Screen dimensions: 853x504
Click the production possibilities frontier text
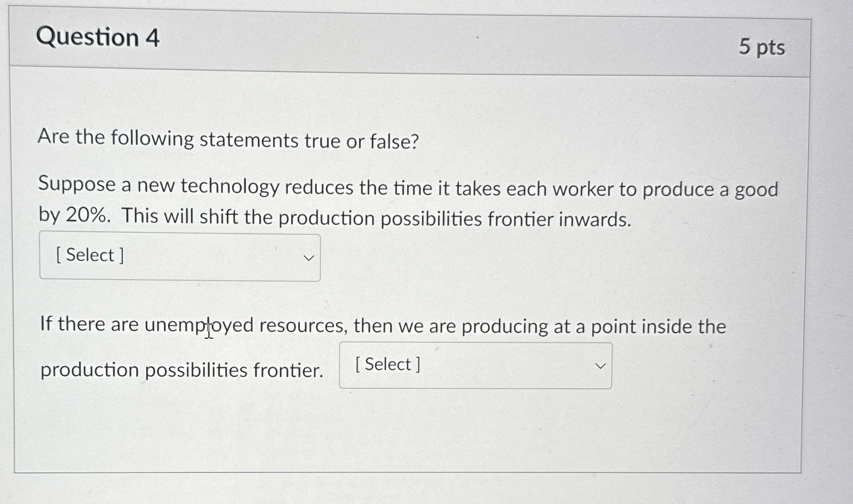(182, 369)
